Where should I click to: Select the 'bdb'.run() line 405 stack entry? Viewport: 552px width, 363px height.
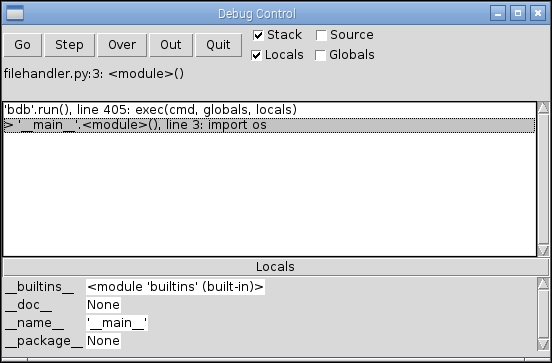click(269, 110)
